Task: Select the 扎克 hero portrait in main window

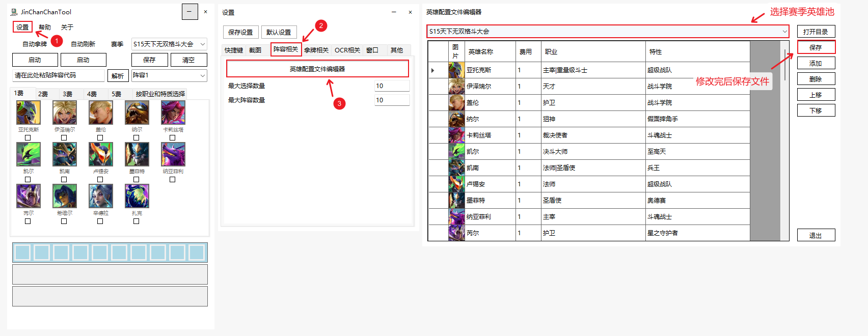Action: (x=137, y=196)
